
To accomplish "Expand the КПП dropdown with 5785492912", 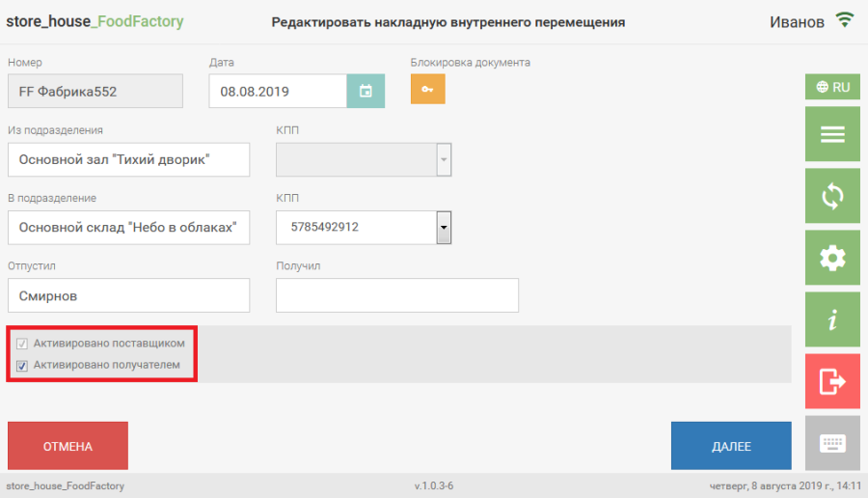I will point(444,228).
